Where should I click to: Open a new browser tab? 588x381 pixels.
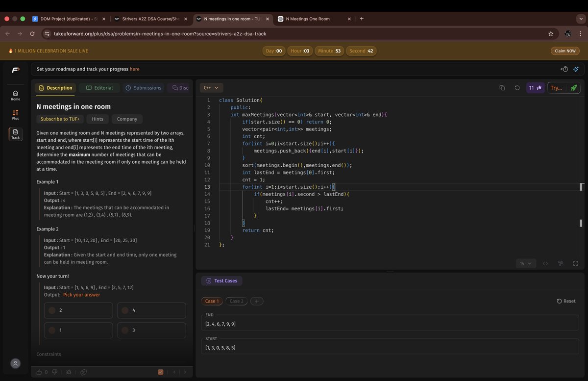pos(362,19)
